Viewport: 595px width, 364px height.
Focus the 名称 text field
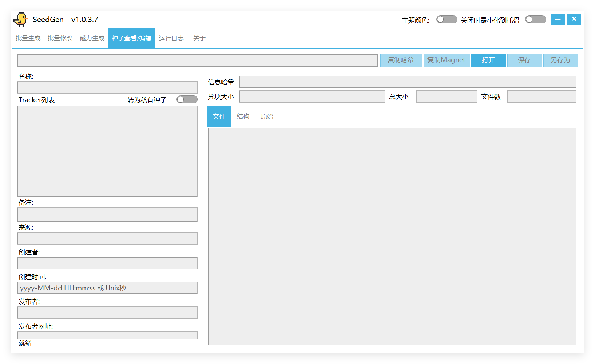[107, 87]
